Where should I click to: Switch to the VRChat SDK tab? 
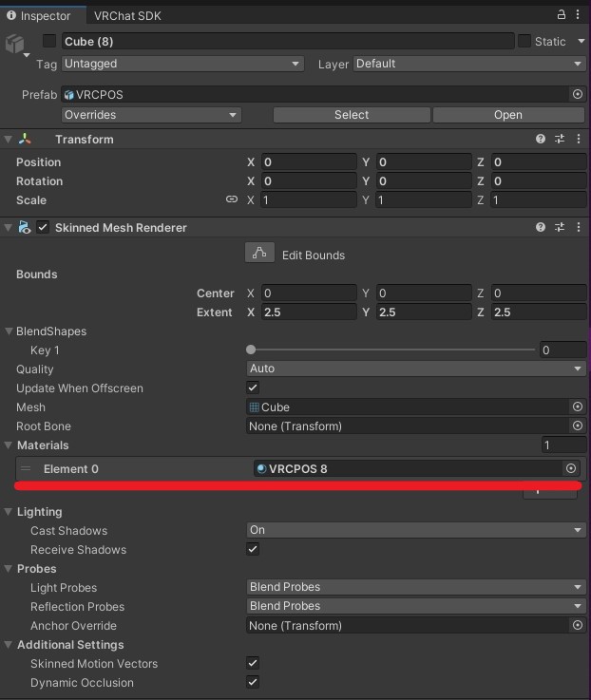(x=127, y=15)
